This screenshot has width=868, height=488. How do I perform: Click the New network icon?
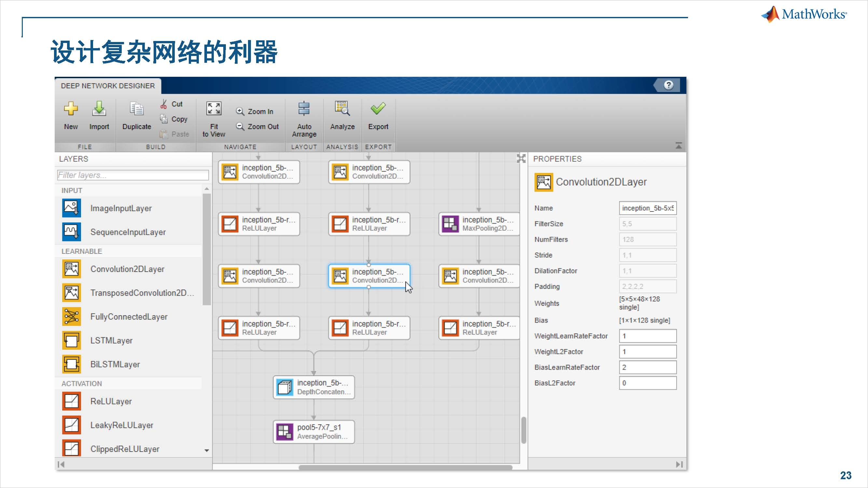(71, 109)
